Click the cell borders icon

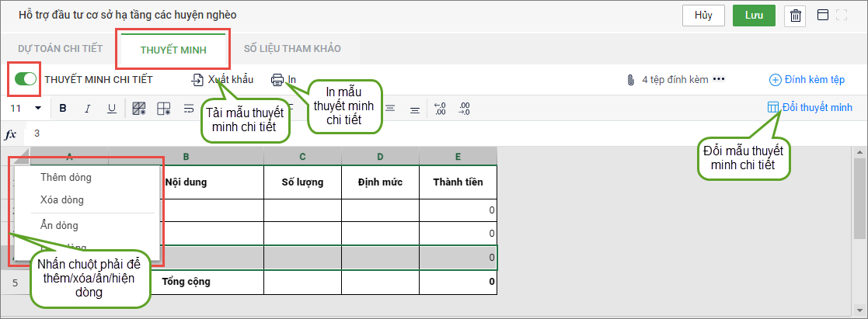[164, 108]
